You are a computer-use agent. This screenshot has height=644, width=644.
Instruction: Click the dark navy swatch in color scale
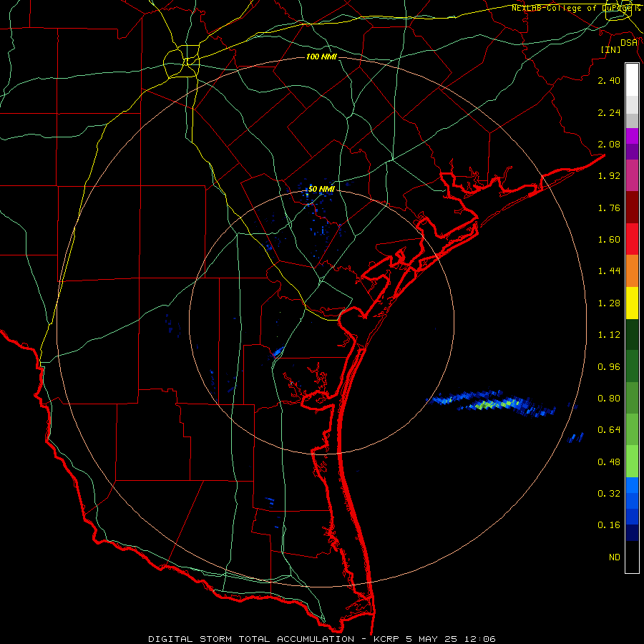[632, 532]
